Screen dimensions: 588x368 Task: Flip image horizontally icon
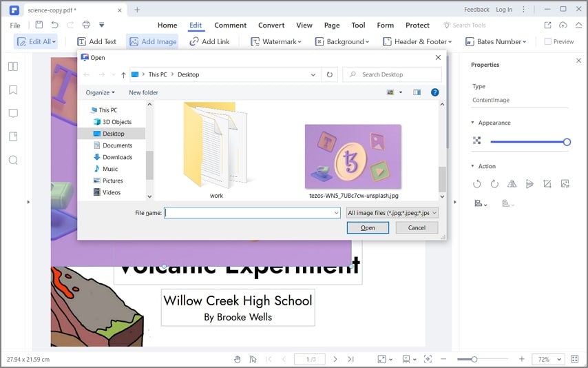[x=512, y=183]
